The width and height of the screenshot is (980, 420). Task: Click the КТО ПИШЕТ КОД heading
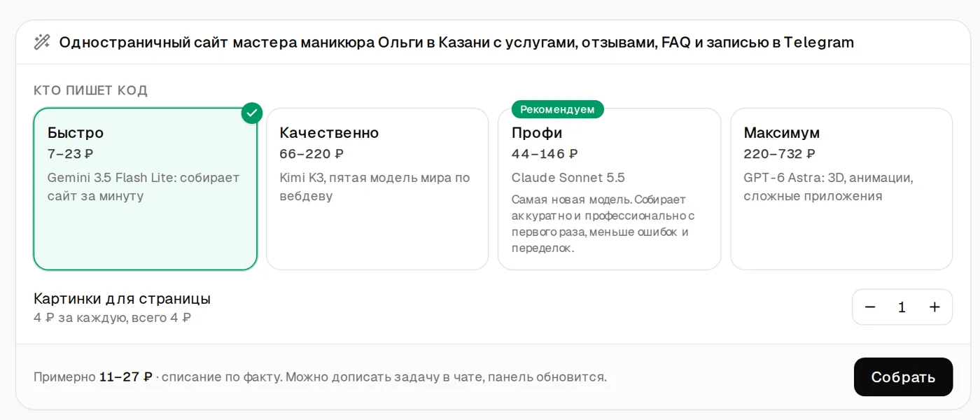pyautogui.click(x=90, y=90)
